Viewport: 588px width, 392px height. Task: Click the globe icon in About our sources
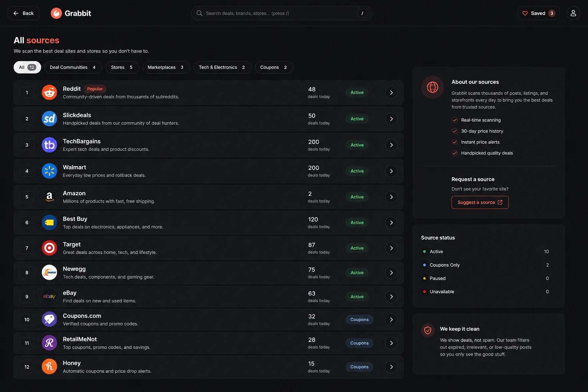(x=433, y=87)
